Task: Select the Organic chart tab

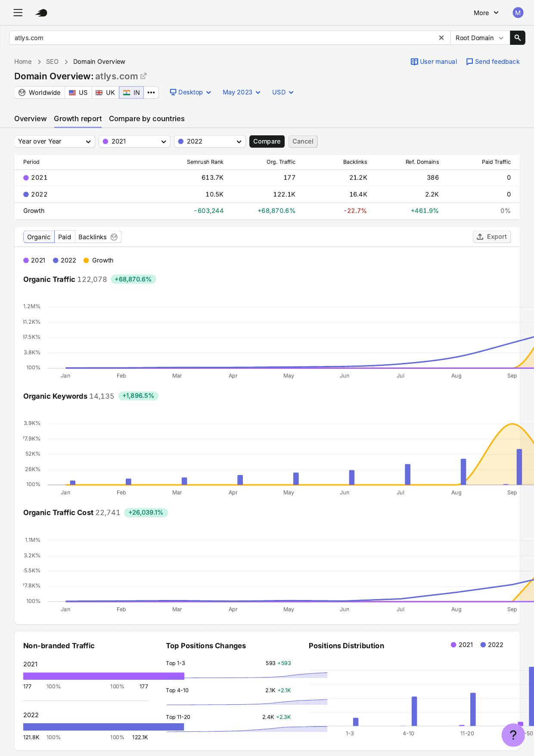Action: (x=39, y=237)
